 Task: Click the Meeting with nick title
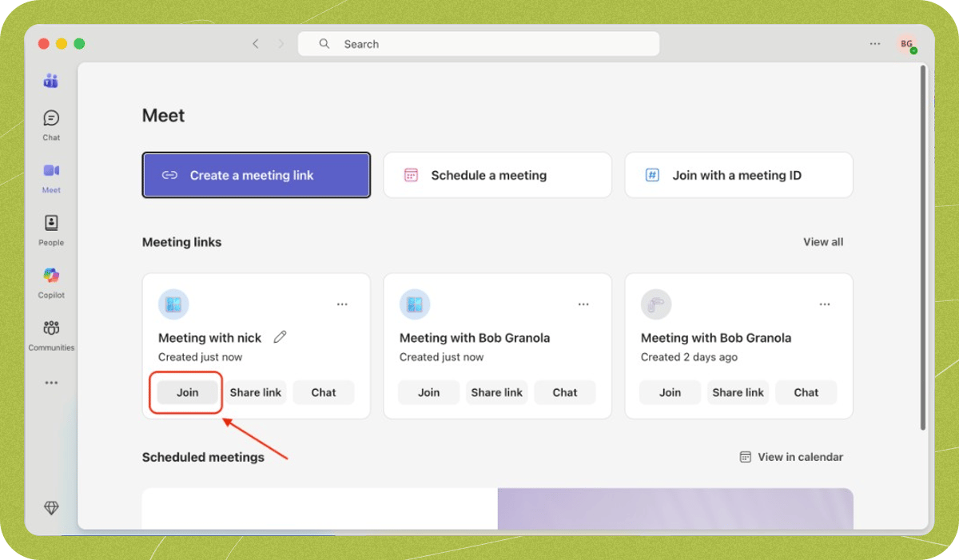point(210,338)
